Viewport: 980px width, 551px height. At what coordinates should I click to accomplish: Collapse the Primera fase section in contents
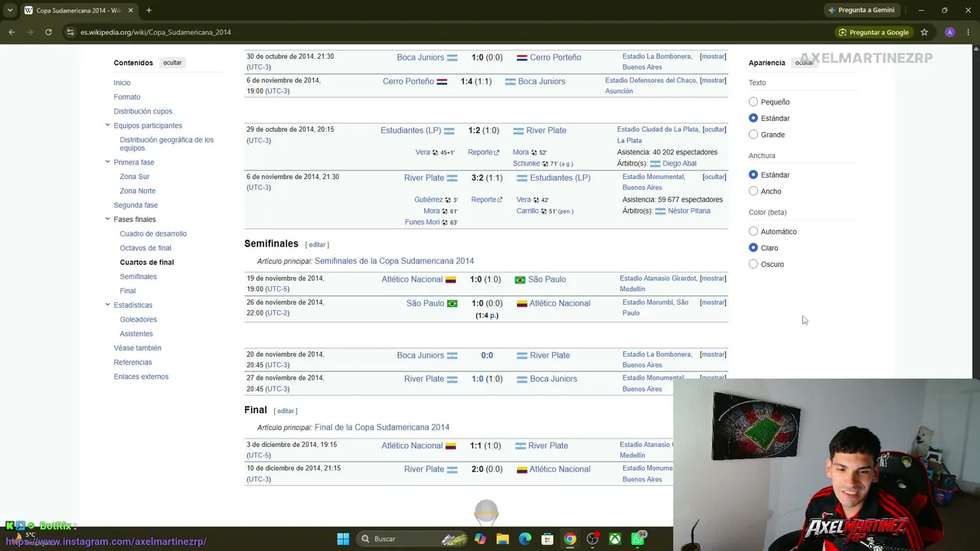click(x=107, y=161)
